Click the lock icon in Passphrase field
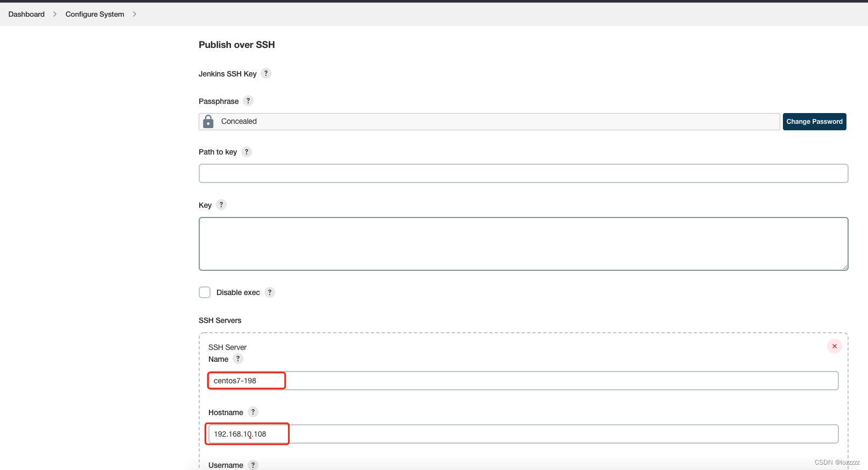 click(x=208, y=122)
